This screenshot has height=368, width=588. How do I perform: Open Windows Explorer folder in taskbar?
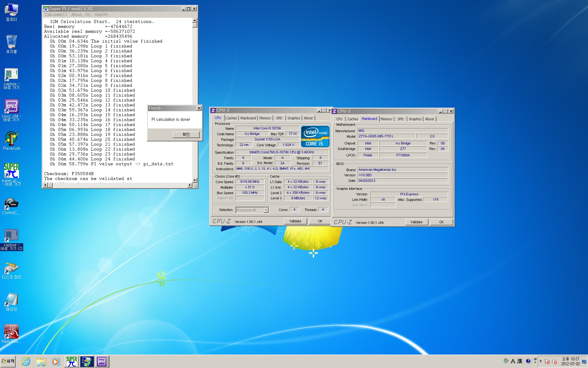[x=41, y=362]
